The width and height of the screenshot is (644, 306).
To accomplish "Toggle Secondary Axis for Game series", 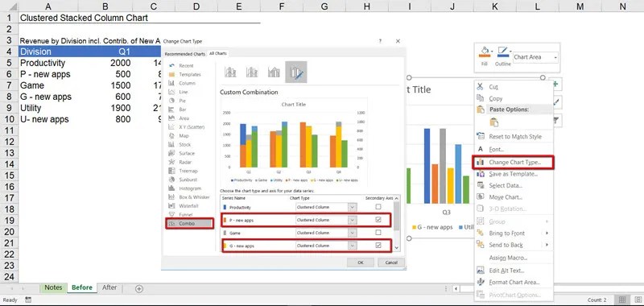I will pyautogui.click(x=378, y=233).
